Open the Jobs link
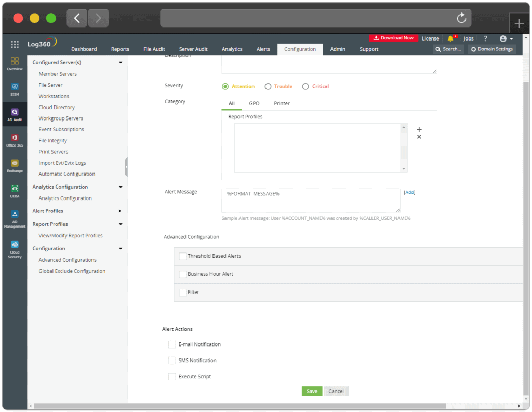532x412 pixels. (469, 38)
